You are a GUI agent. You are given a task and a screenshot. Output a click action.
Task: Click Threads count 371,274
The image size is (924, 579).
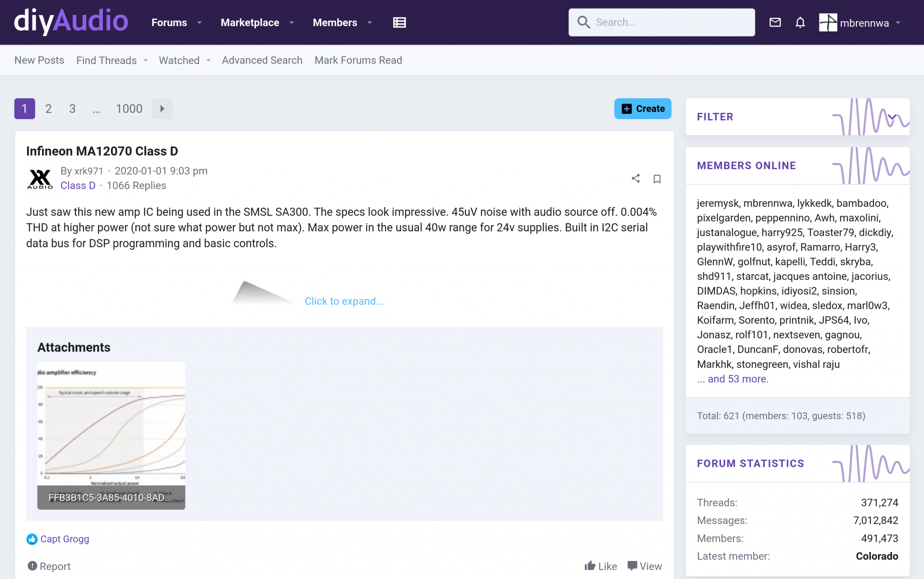879,502
